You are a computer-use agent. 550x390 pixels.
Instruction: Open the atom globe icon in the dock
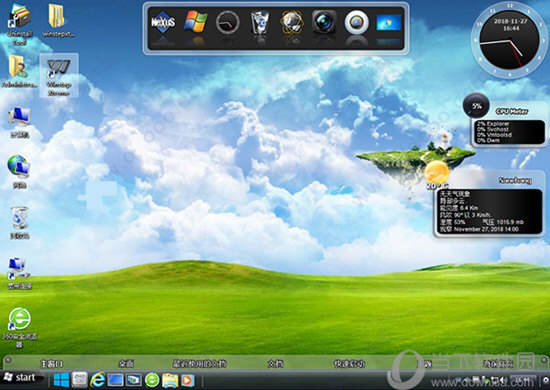pyautogui.click(x=291, y=22)
